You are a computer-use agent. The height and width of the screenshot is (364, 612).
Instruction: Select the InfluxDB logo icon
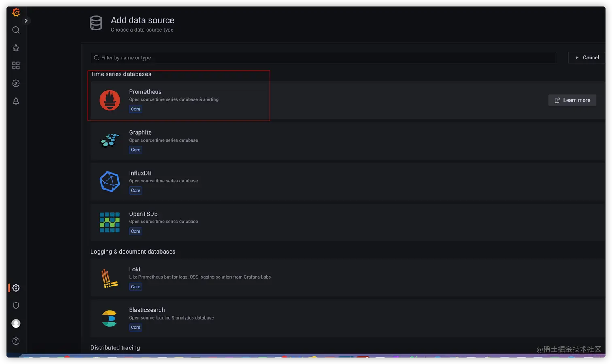(110, 182)
